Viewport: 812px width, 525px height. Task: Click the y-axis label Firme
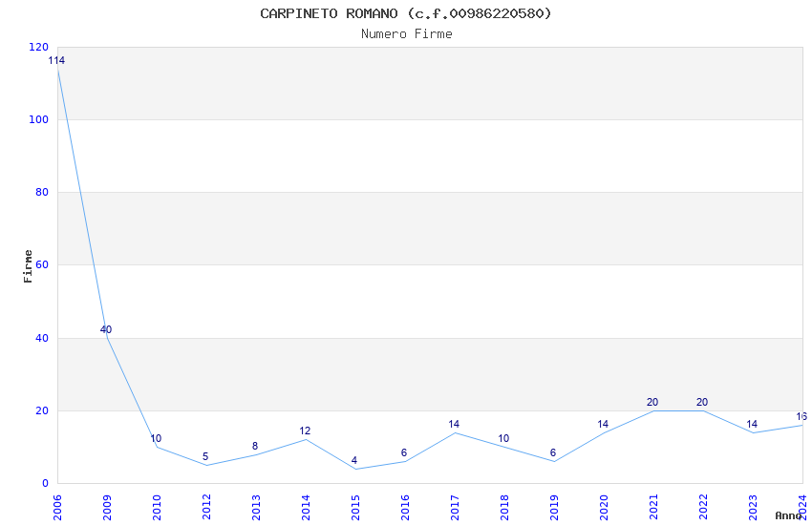coord(28,266)
